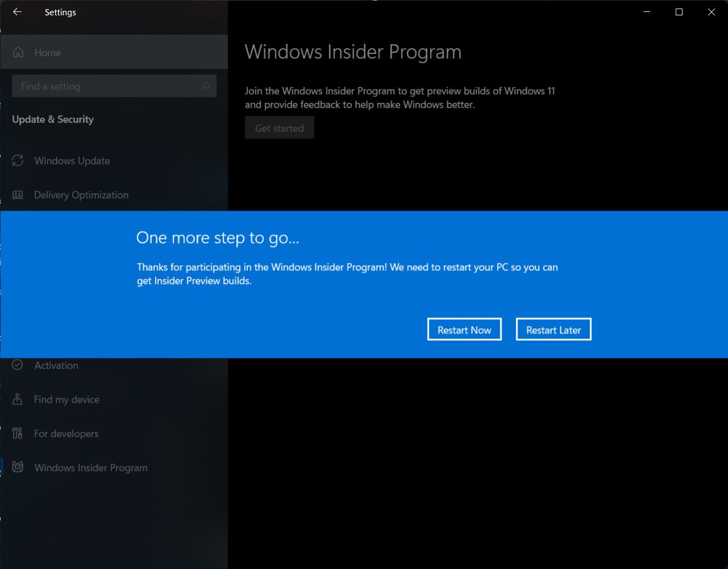Select For developers in sidebar

point(114,434)
